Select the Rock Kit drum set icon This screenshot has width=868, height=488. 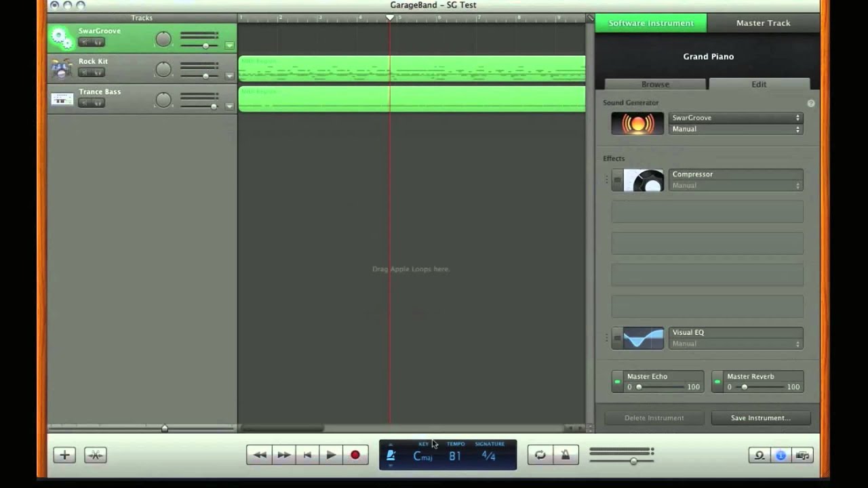(62, 68)
